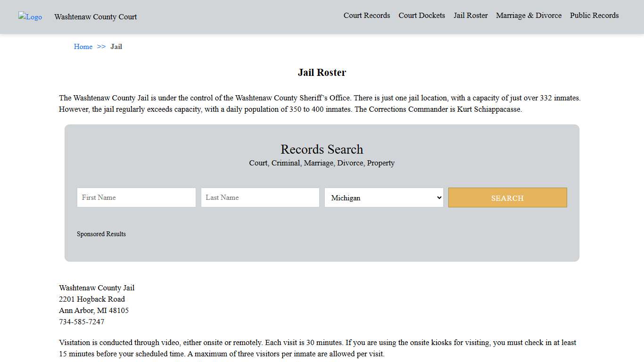Viewport: 644px width, 362px height.
Task: Click the 2201 Hogback Road address line
Action: [92, 299]
